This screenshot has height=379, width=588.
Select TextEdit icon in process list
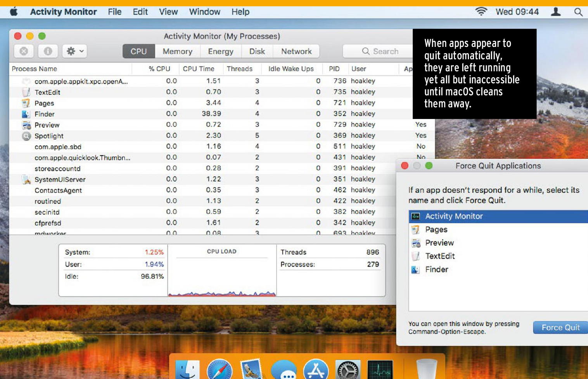(x=26, y=92)
